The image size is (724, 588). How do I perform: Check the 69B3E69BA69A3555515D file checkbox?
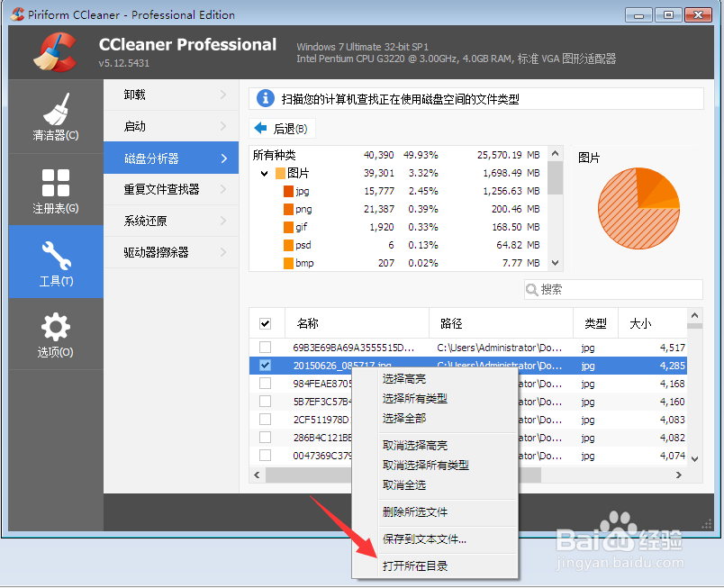(265, 347)
